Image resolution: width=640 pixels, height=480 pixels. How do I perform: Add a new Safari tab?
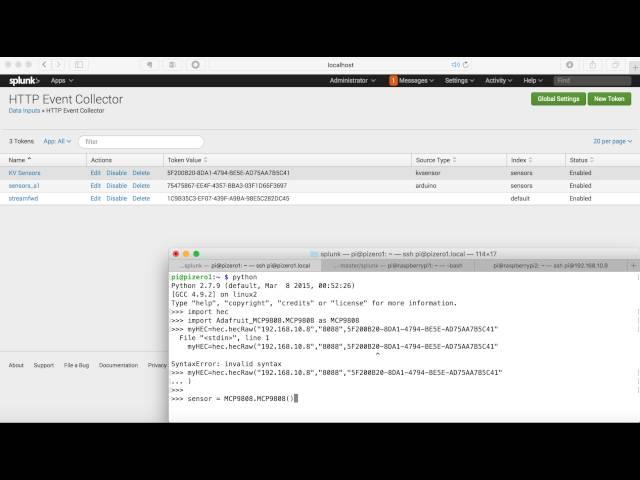point(635,67)
